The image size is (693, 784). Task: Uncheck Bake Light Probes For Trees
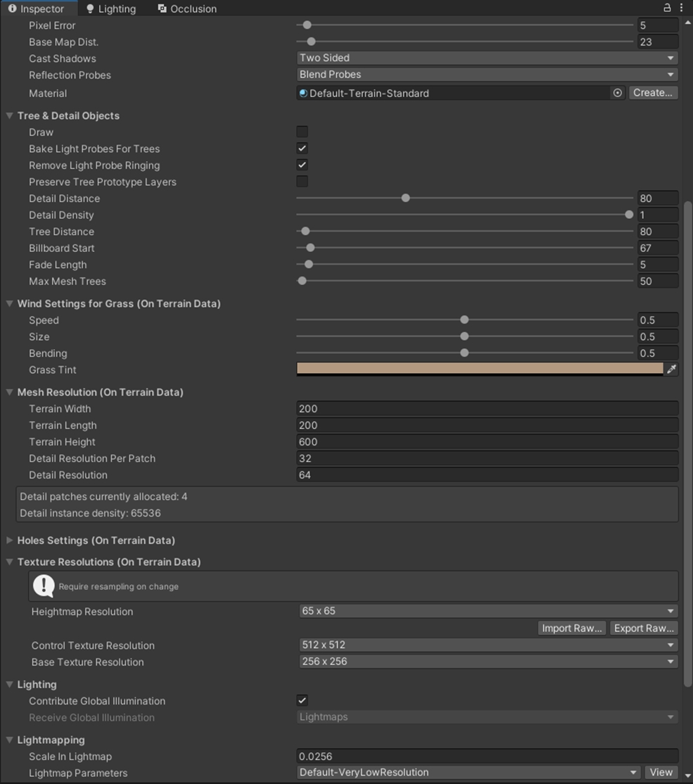[x=302, y=148]
